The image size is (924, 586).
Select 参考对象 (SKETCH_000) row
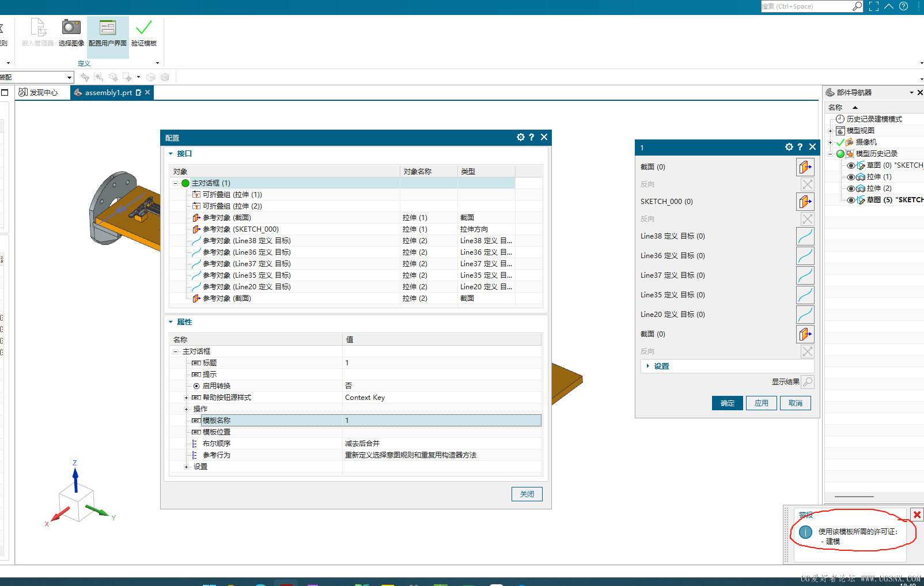click(355, 229)
